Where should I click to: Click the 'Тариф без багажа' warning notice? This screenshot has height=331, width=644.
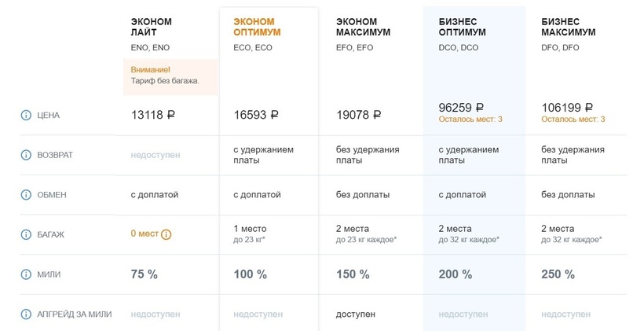165,80
